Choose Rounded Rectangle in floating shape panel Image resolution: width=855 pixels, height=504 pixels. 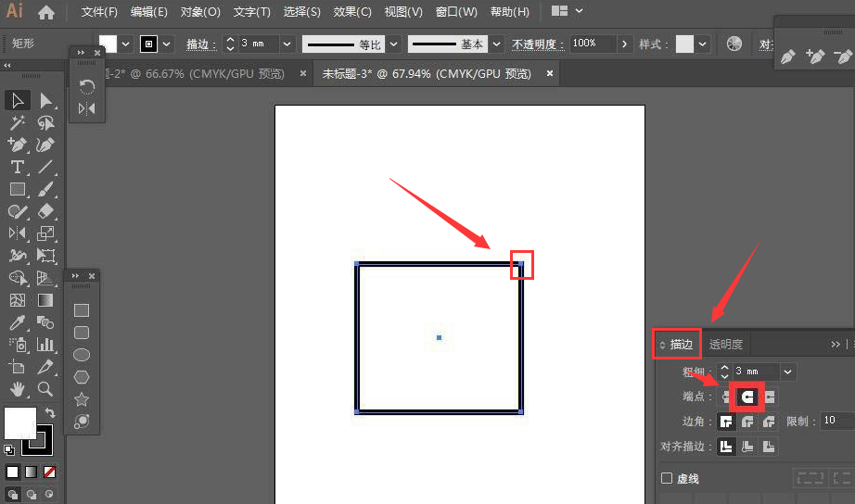coord(82,333)
